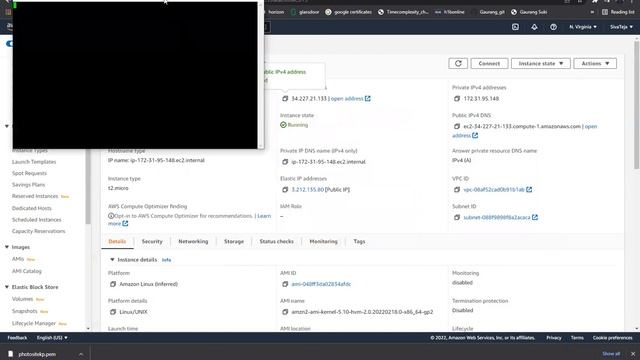Open notifications bell in AWS header
Viewport: 640px width, 360px height.
pyautogui.click(x=534, y=27)
